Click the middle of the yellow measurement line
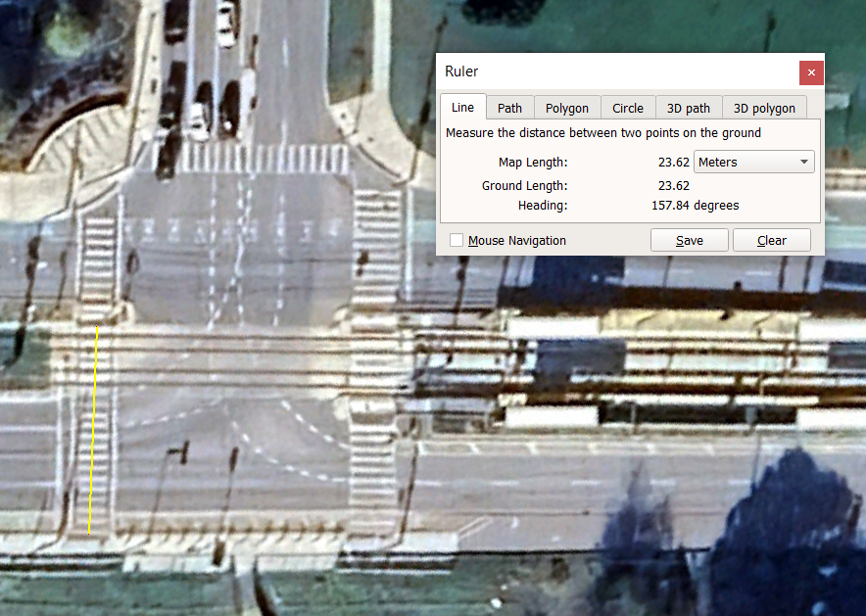Screen dimensions: 866x616 pos(93,431)
